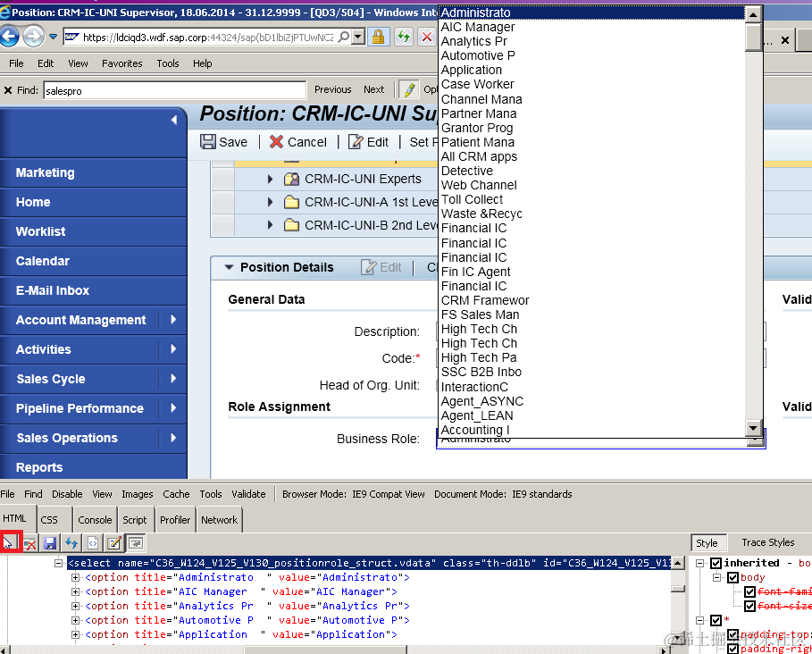This screenshot has width=812, height=654.
Task: Open Marketing in navigation sidebar
Action: click(93, 172)
